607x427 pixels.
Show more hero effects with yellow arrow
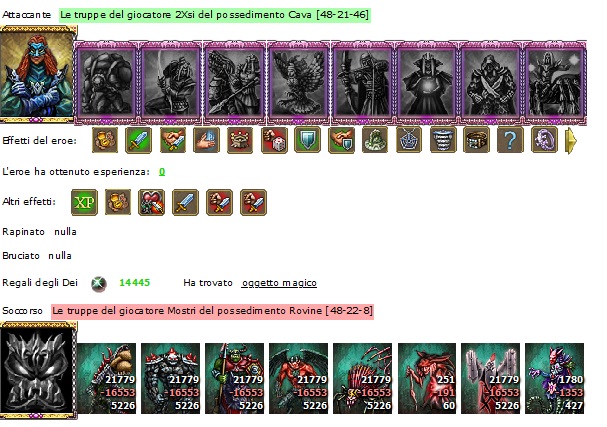(x=571, y=141)
